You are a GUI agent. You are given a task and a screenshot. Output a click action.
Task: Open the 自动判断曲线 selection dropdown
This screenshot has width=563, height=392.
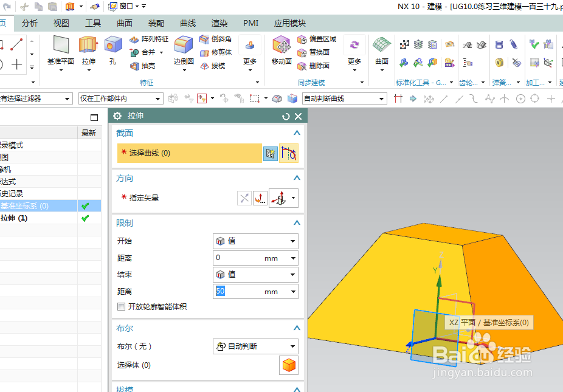point(382,98)
